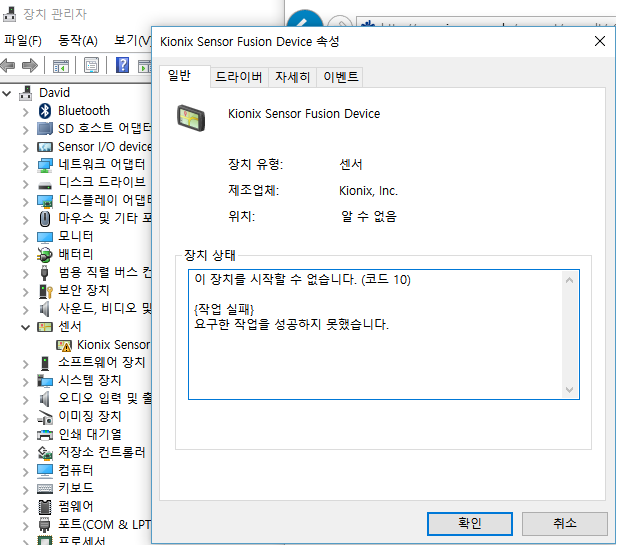Expand the 컴퓨터 category

(x=26, y=472)
